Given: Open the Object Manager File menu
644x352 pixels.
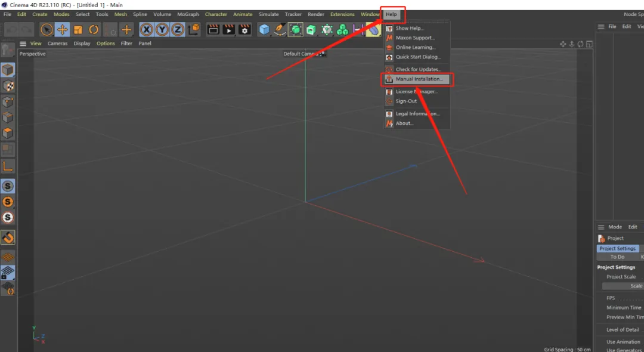Looking at the screenshot, I should 612,27.
